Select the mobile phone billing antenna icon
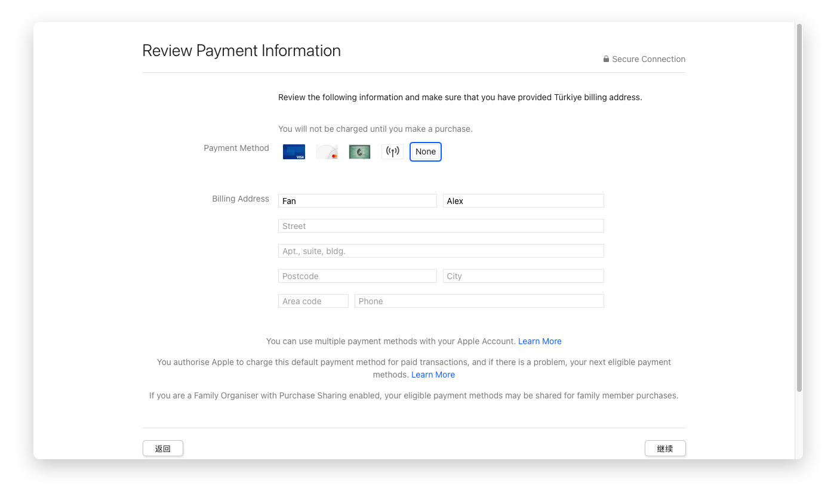 (x=392, y=151)
